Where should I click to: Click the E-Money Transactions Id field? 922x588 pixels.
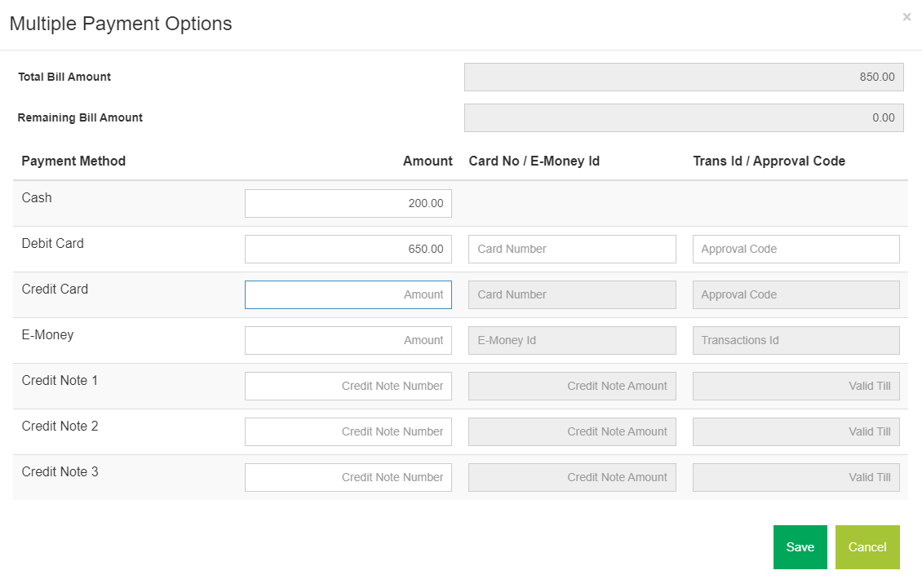(x=796, y=341)
